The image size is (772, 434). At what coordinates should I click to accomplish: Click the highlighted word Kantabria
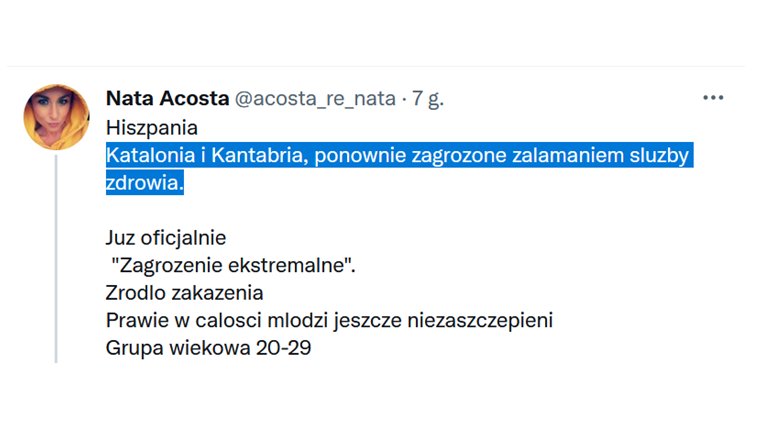tap(259, 155)
